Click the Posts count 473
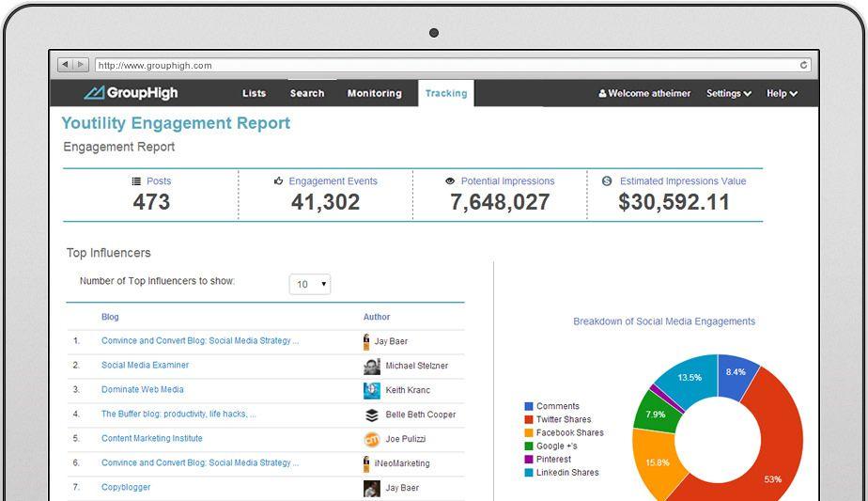This screenshot has width=868, height=501. point(151,202)
